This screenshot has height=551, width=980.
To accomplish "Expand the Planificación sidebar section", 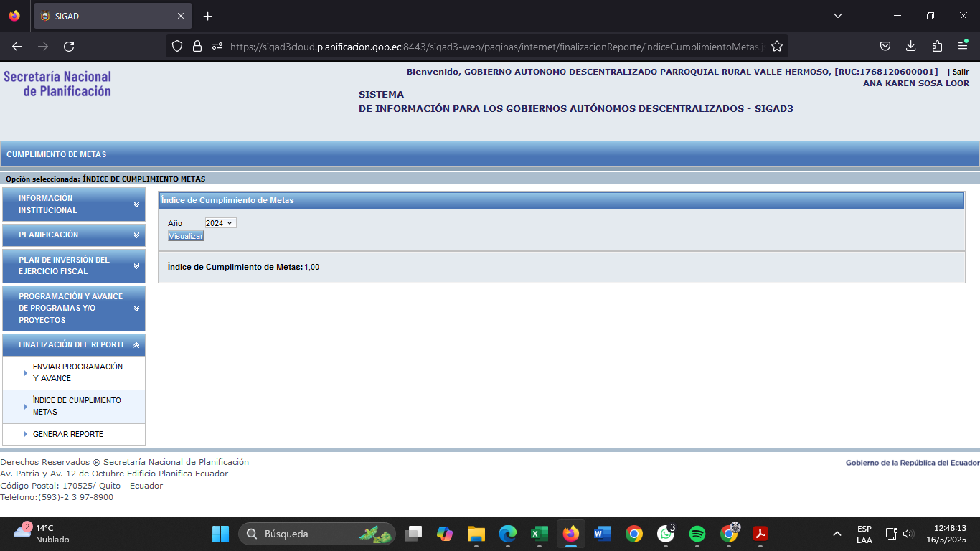I will click(74, 235).
